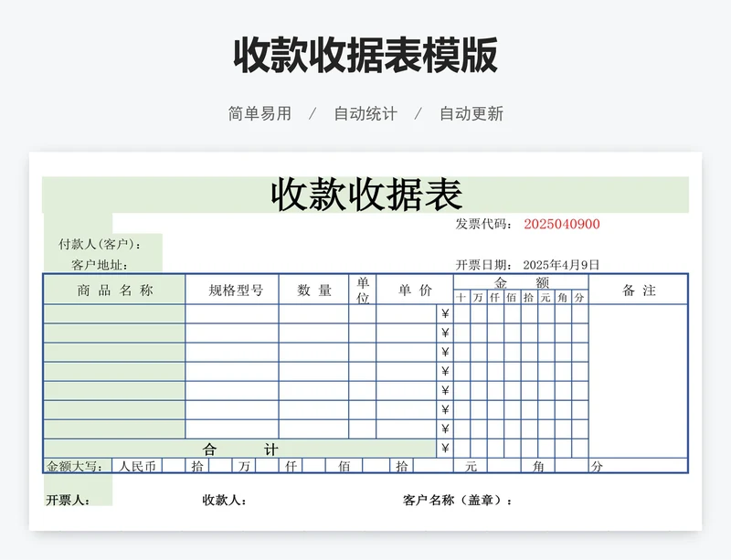Click the 发票代码： label
Screen dimensions: 731x560
point(484,225)
